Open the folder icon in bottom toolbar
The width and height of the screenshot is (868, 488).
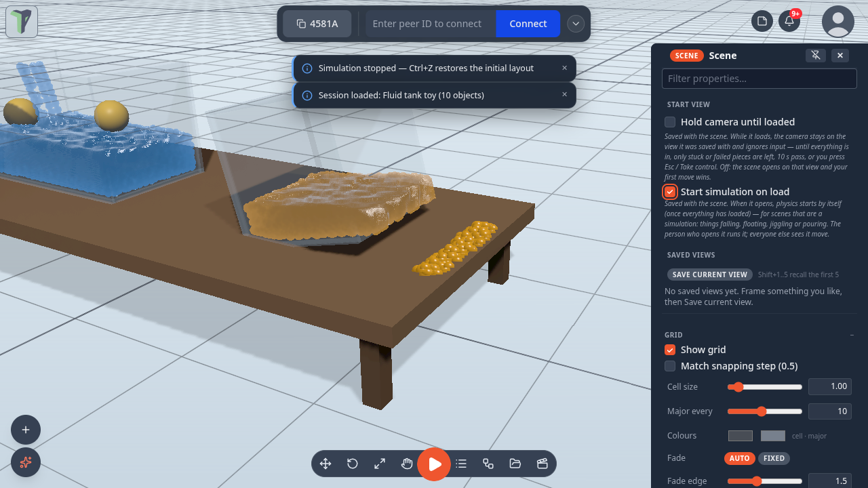tap(515, 464)
